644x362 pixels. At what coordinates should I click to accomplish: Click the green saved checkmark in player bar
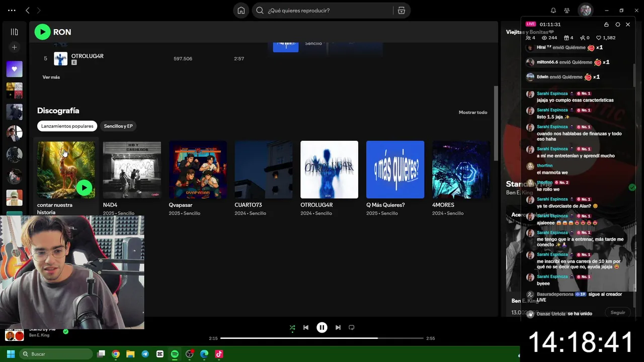click(x=65, y=331)
